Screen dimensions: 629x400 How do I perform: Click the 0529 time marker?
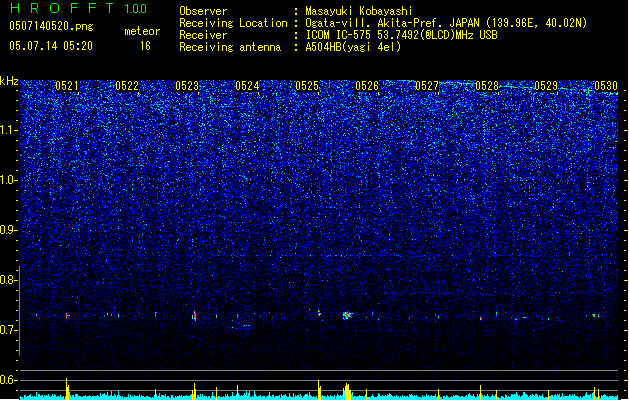546,86
